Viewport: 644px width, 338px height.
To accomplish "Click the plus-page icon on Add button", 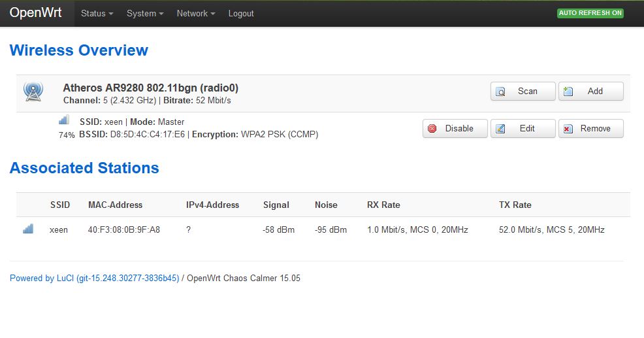I will tap(568, 91).
